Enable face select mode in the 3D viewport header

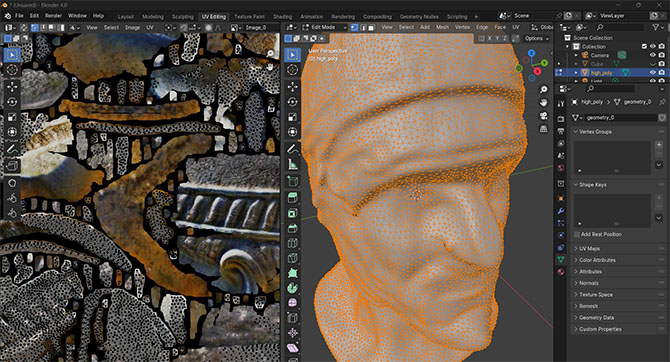click(371, 27)
